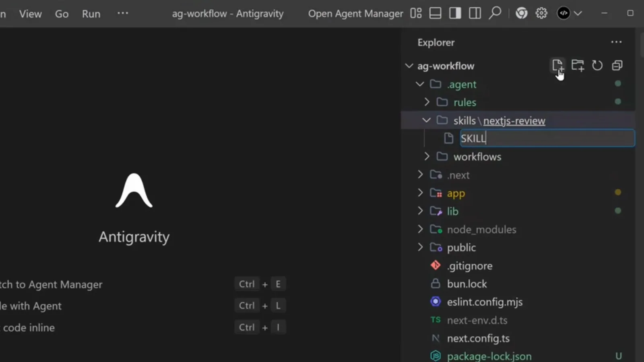
Task: Expand the workflows folder
Action: click(x=427, y=156)
